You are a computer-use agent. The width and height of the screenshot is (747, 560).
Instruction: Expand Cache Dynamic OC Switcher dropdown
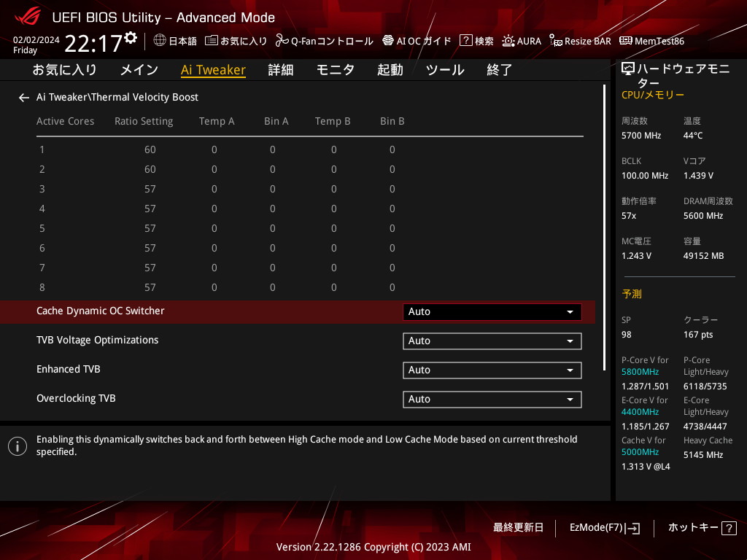492,312
